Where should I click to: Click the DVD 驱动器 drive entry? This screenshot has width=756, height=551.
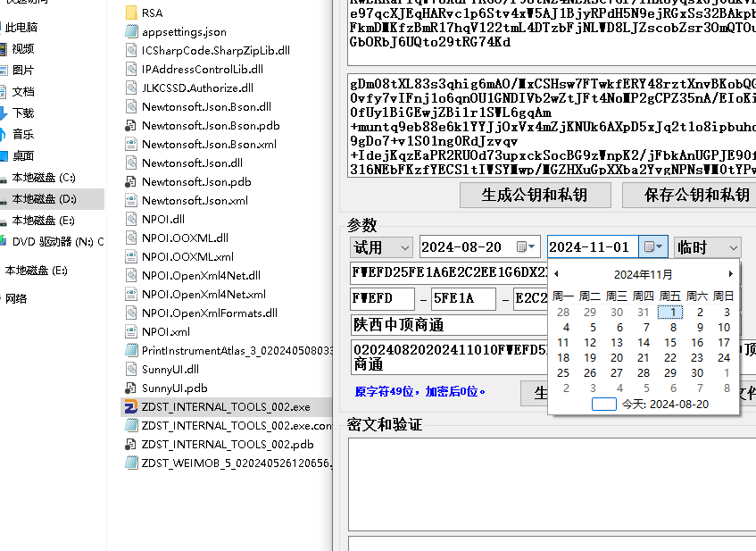click(52, 241)
